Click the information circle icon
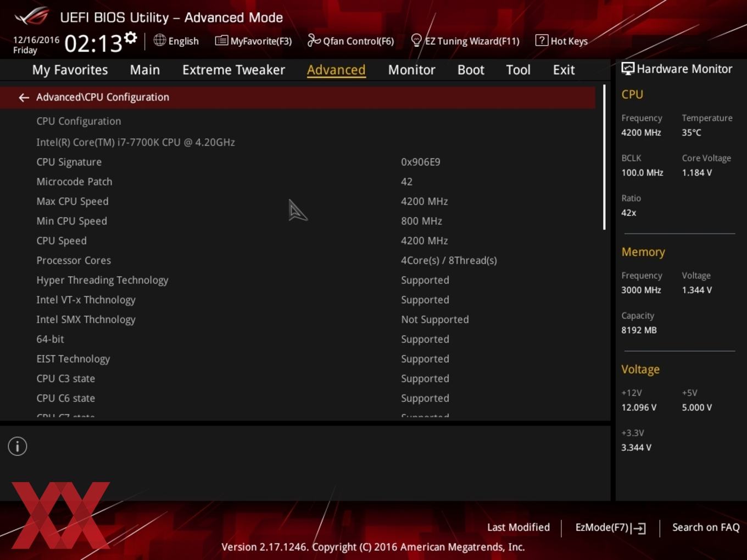 click(18, 446)
